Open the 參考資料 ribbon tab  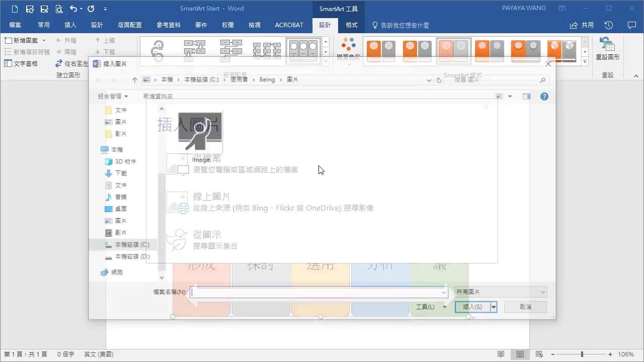point(169,25)
